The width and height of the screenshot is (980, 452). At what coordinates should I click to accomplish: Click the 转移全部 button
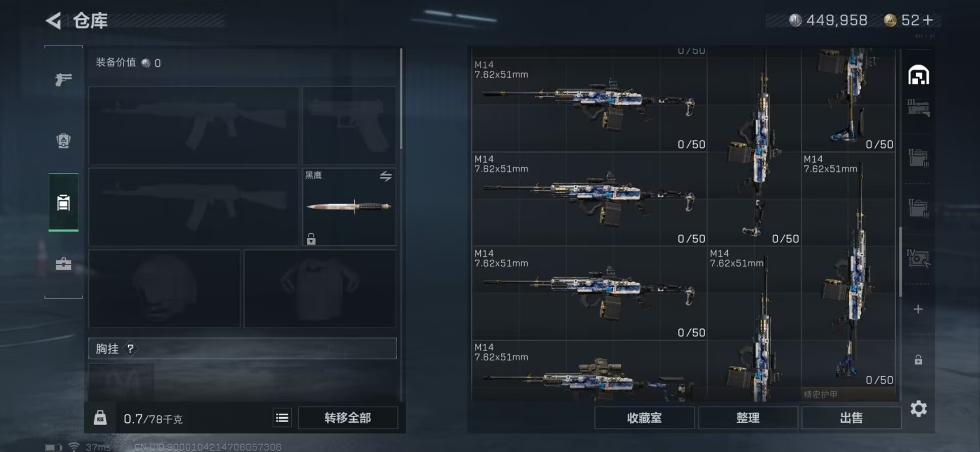[x=348, y=418]
